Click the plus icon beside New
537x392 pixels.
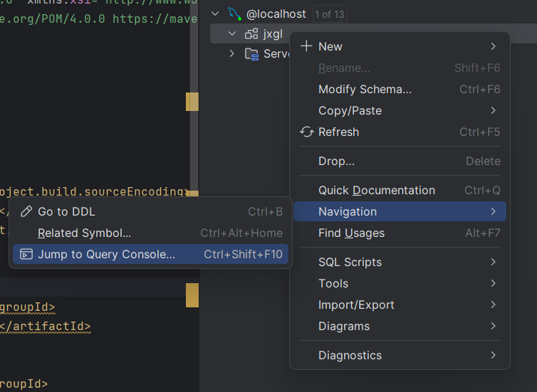coord(306,46)
